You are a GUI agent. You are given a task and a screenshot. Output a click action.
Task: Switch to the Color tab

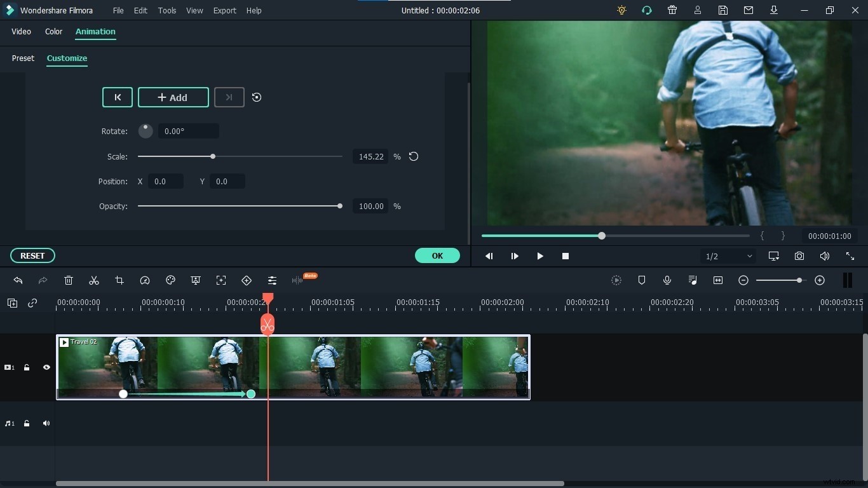point(53,32)
